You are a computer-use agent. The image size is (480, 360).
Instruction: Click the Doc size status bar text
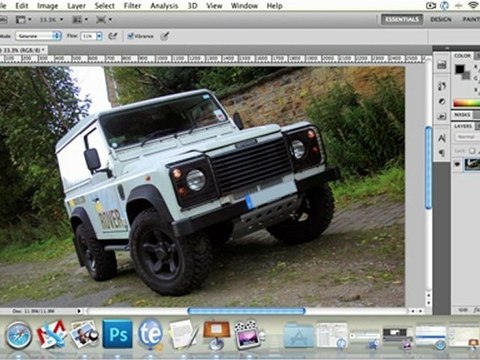pos(33,311)
